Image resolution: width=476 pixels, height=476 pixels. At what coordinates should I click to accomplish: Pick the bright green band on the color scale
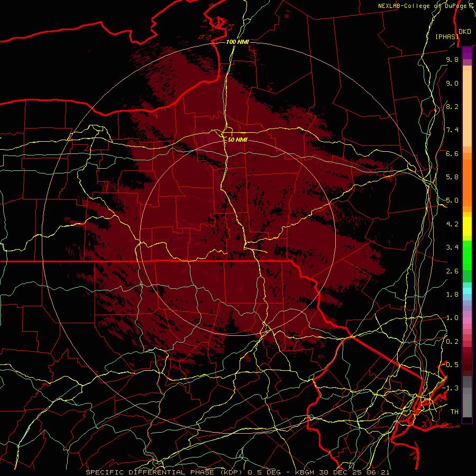(x=467, y=255)
